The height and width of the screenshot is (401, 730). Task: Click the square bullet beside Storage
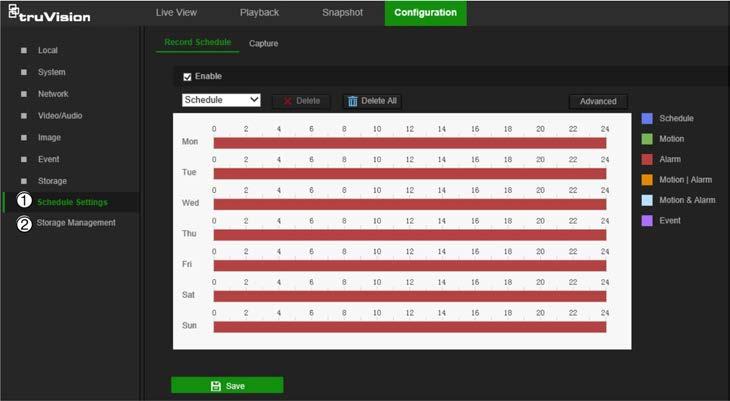pos(24,181)
